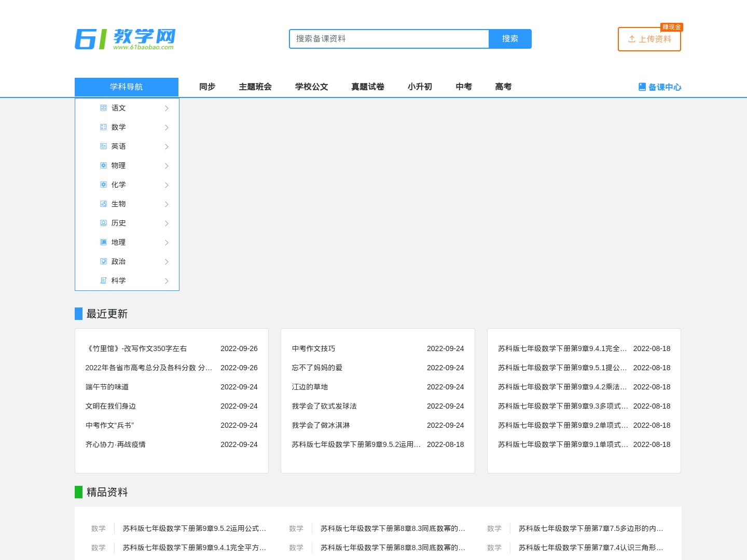Viewport: 747px width, 560px height.
Task: Focus the 搜索备课资料 search field
Action: pyautogui.click(x=389, y=39)
